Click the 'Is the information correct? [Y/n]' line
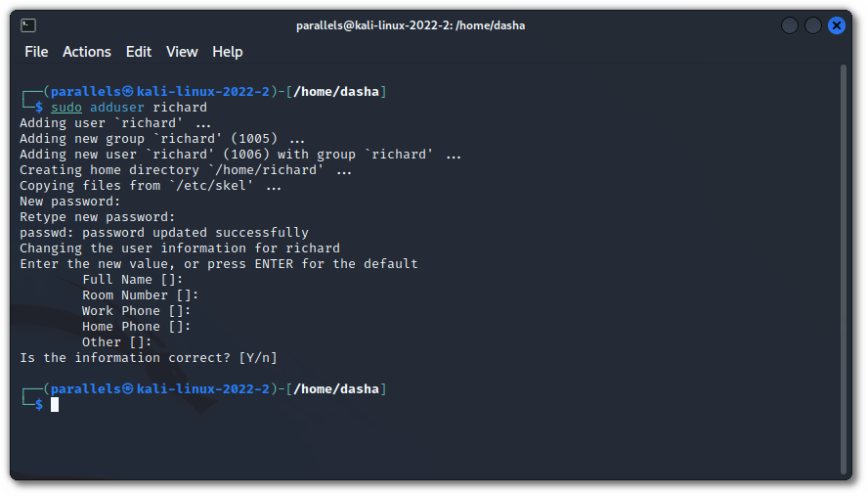Viewport: 868px width, 496px height. (x=149, y=357)
